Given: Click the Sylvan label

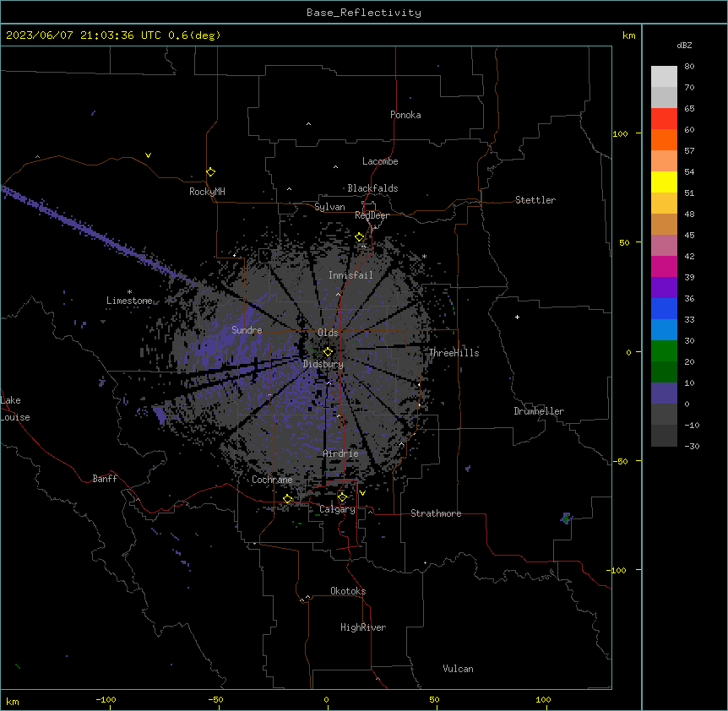Looking at the screenshot, I should pos(329,207).
